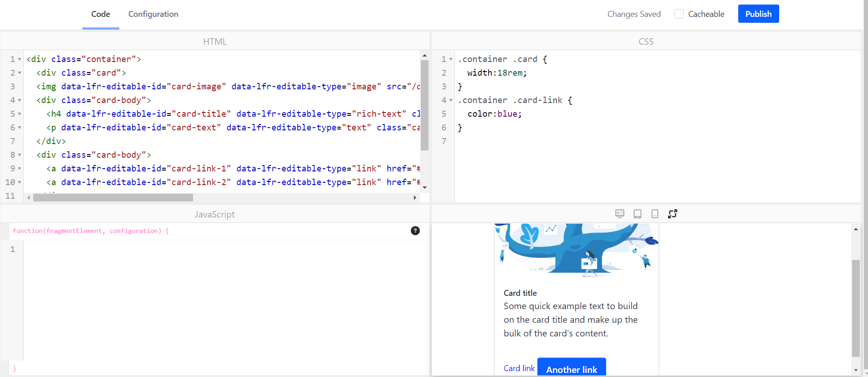Click the card-title h4 code on HTML line 5
Viewport: 868px width, 377px height.
[x=233, y=114]
